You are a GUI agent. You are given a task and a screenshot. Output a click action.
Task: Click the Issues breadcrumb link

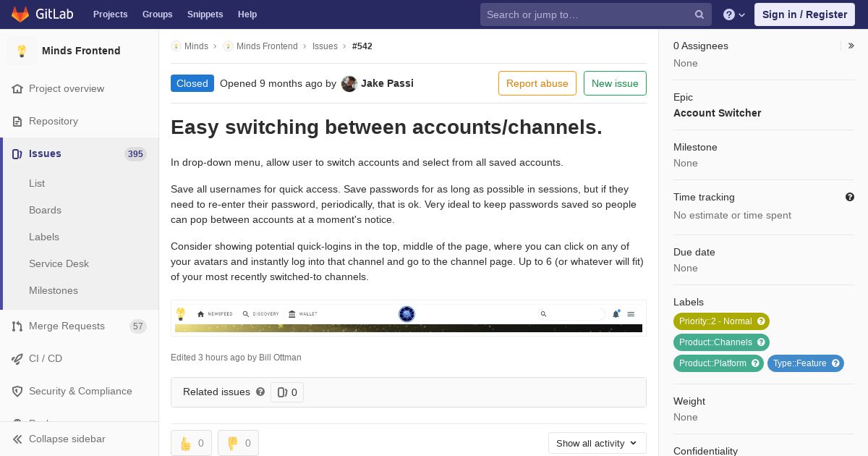pos(325,46)
